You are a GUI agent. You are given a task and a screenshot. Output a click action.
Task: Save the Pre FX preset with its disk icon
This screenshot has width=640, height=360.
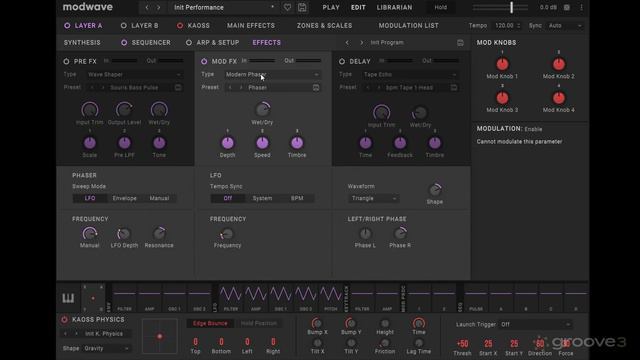click(178, 87)
